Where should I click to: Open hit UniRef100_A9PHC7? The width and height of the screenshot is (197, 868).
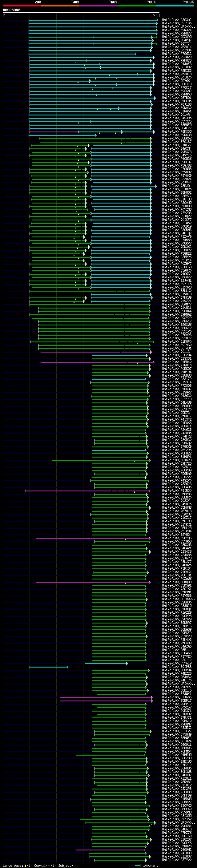[x=177, y=33]
